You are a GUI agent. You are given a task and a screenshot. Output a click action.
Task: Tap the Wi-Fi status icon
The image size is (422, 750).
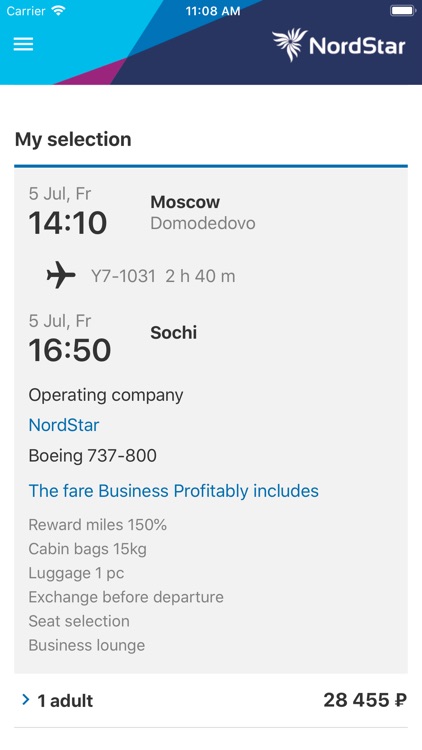pyautogui.click(x=58, y=11)
